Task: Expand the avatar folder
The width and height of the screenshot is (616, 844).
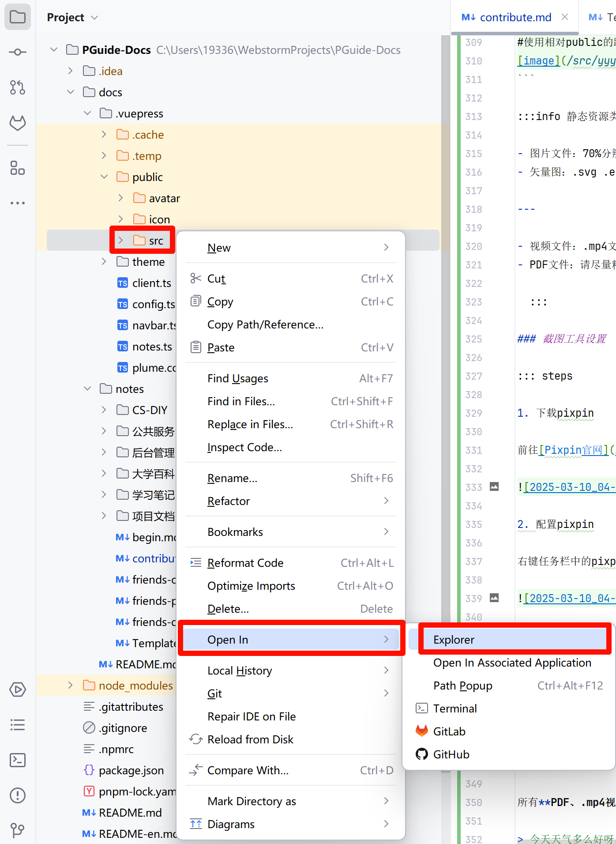Action: click(x=121, y=198)
